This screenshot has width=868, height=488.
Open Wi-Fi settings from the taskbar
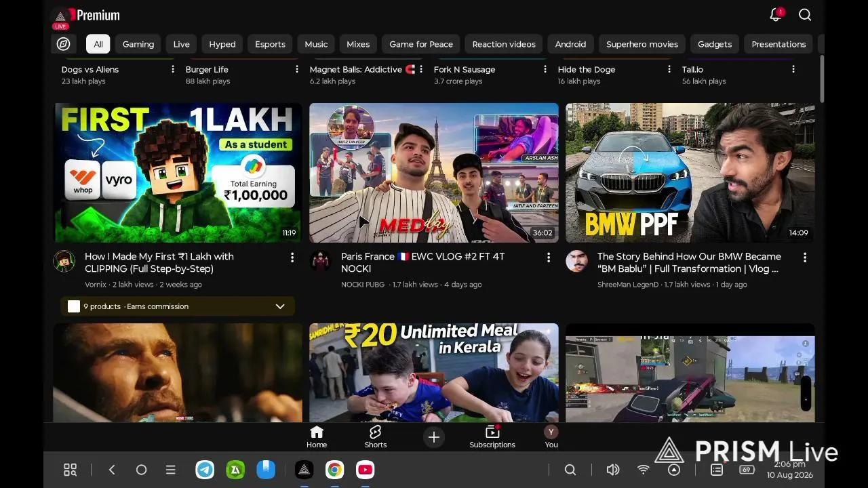(644, 470)
